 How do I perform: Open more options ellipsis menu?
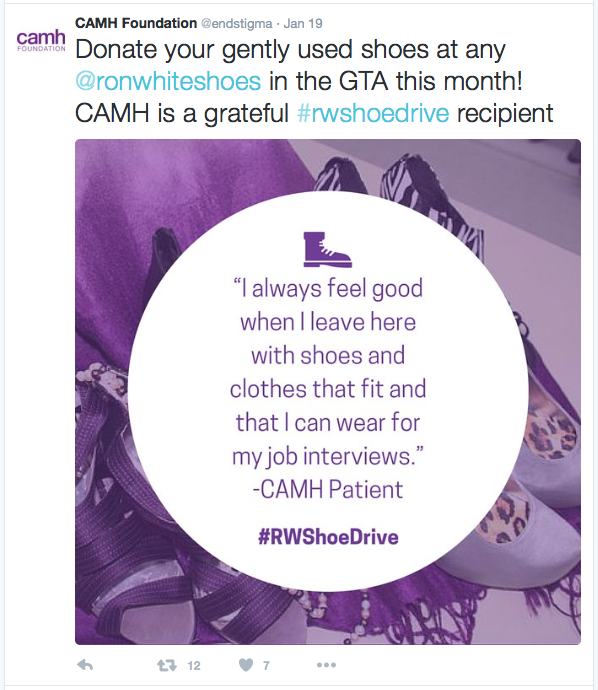click(326, 665)
